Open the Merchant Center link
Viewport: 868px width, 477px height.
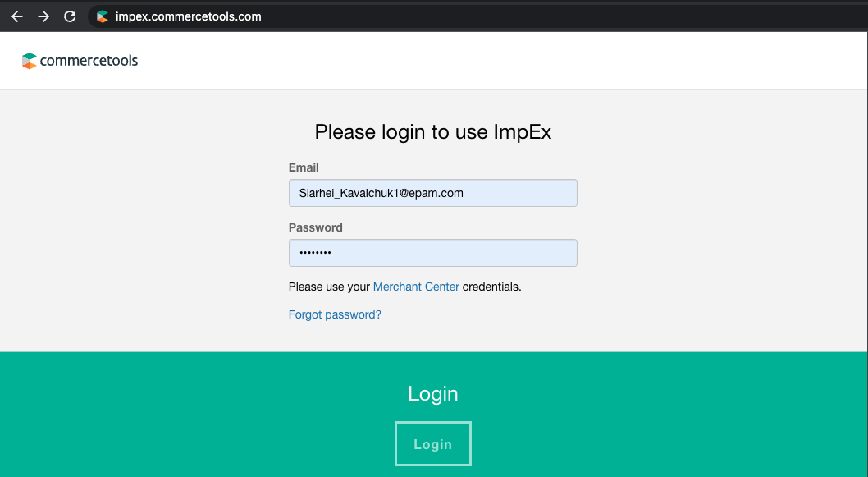(x=416, y=287)
